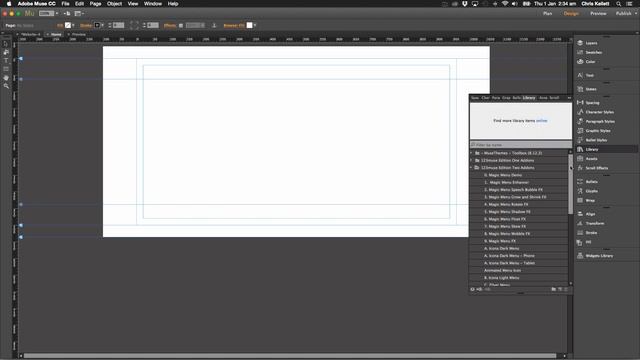Click the Spotlight search icon in the menu bar
640x360 pixels.
(x=619, y=4)
